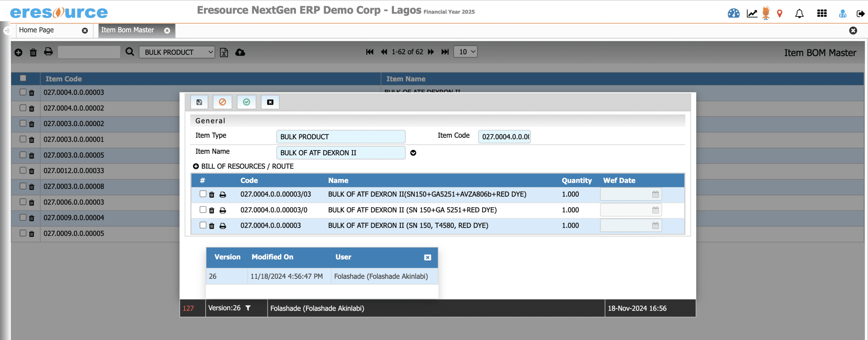This screenshot has width=868, height=340.
Task: Open the dashboard gauge icon
Action: click(733, 14)
